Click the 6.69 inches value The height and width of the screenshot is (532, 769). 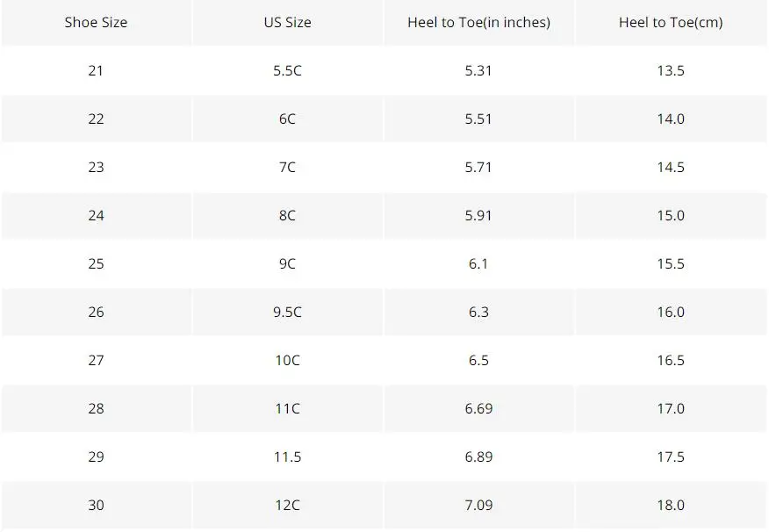(478, 408)
